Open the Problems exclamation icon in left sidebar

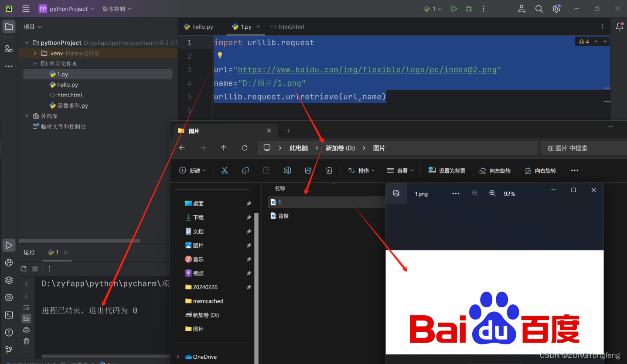point(9,332)
